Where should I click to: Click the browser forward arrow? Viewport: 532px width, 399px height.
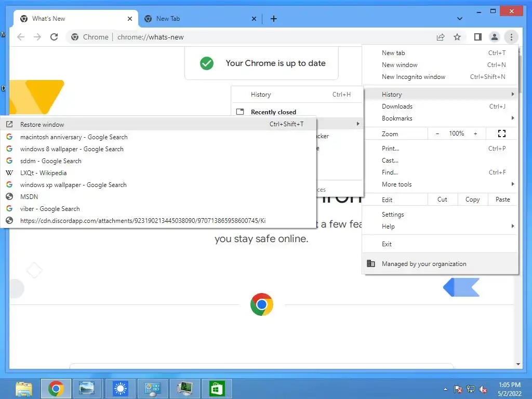pyautogui.click(x=37, y=37)
